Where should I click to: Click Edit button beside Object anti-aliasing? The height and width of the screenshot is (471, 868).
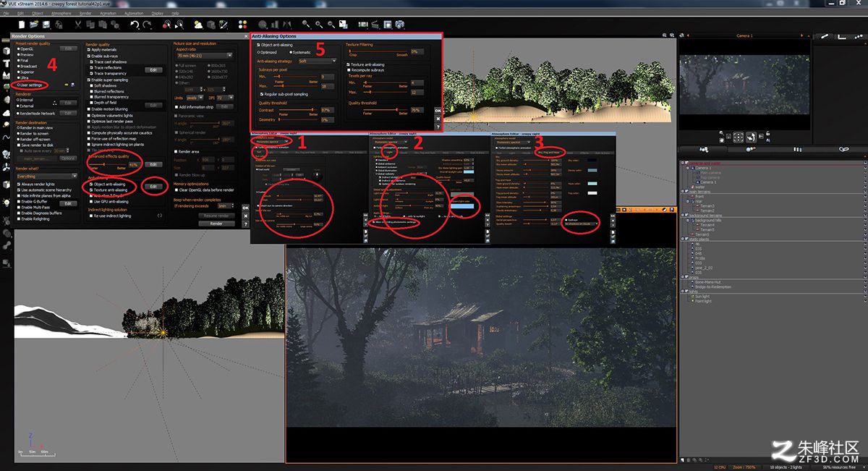coord(153,187)
